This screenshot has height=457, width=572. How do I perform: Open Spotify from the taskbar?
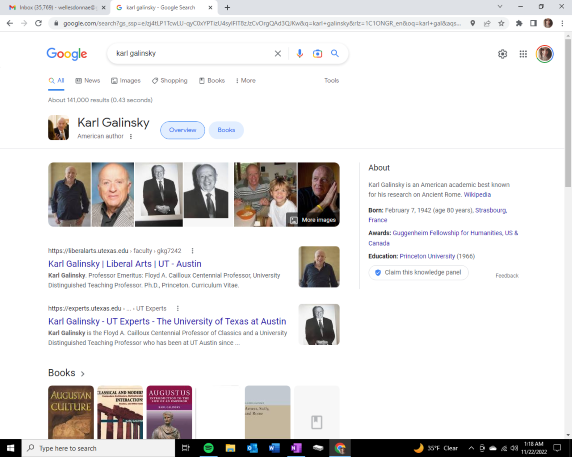pos(208,448)
